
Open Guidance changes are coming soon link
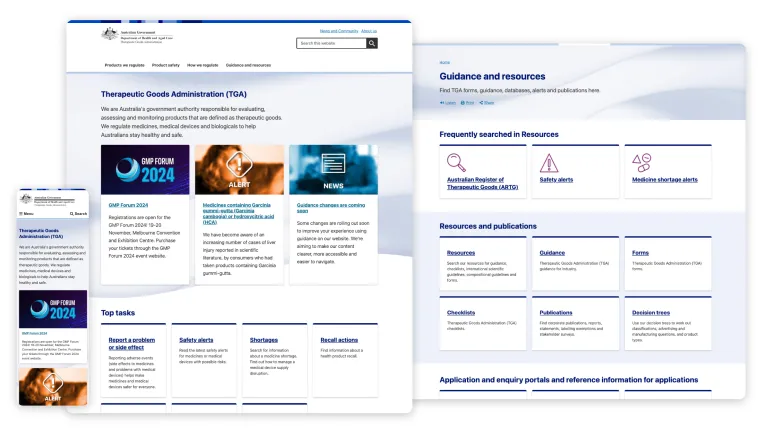[x=331, y=208]
